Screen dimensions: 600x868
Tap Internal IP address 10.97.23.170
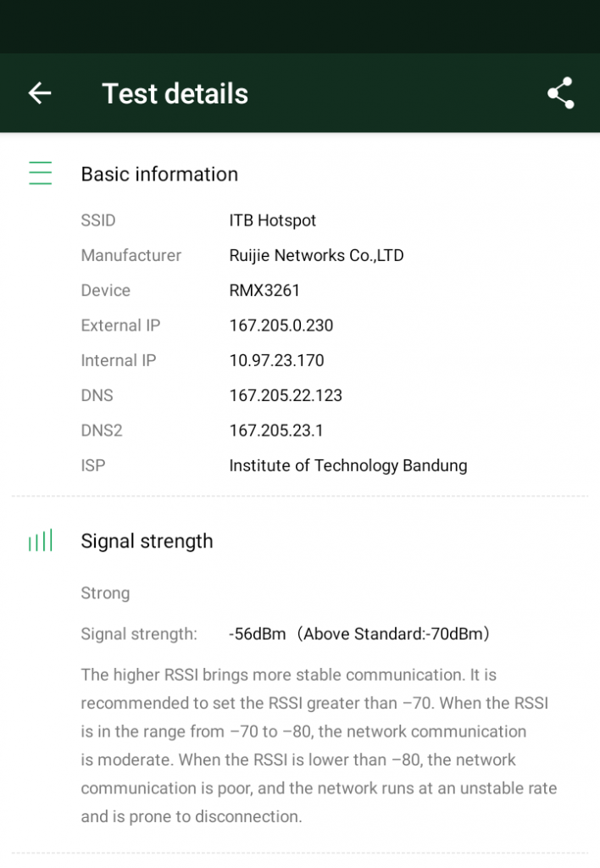coord(277,360)
